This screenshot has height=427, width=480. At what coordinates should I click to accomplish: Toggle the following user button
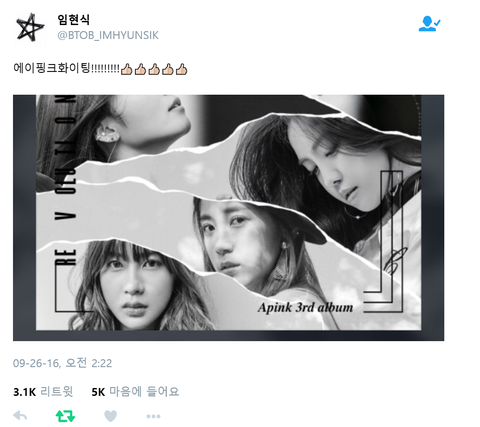[429, 24]
